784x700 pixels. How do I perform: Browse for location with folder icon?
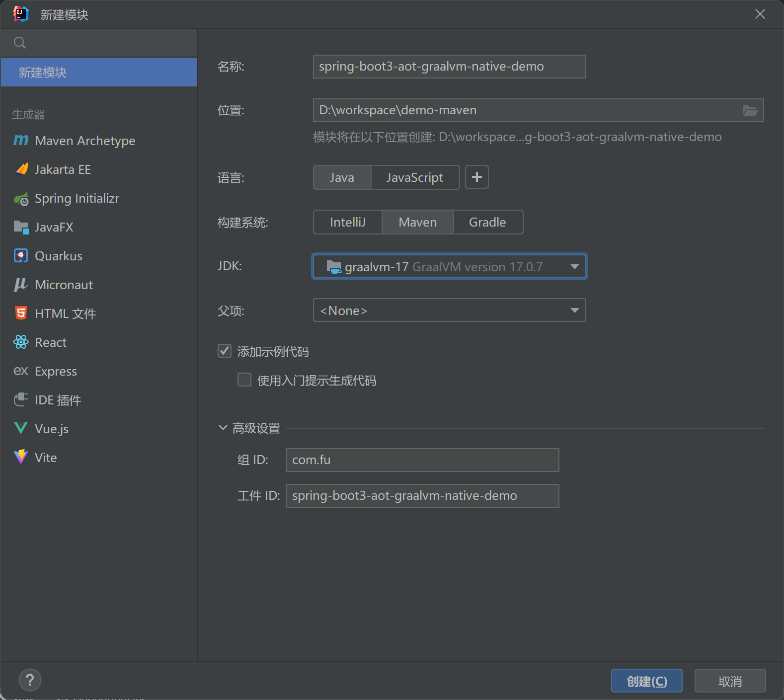[750, 110]
